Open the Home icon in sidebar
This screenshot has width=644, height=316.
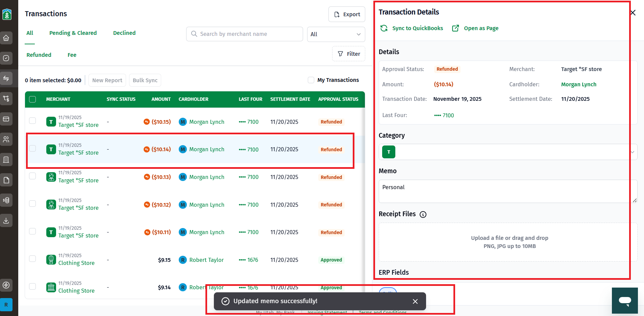6,38
